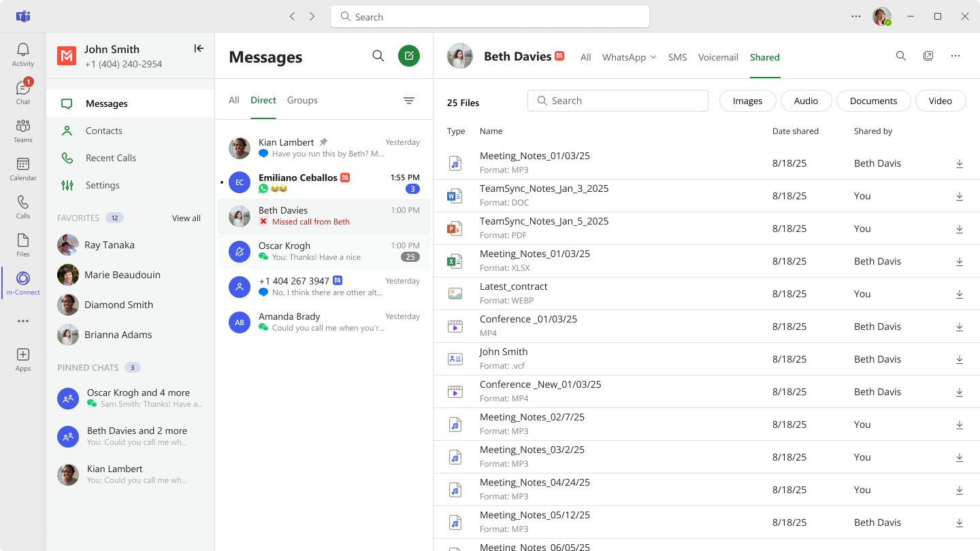Download the John Smith vcf contact
Image resolution: width=980 pixels, height=551 pixels.
[x=960, y=359]
